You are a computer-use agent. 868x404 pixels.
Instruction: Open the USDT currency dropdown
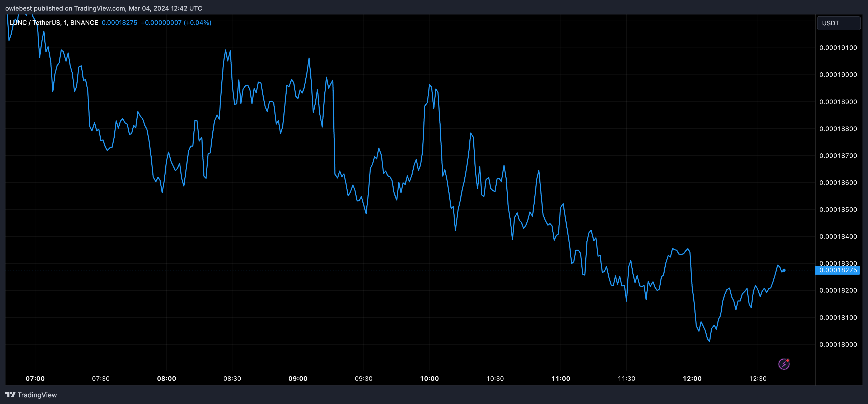click(838, 23)
